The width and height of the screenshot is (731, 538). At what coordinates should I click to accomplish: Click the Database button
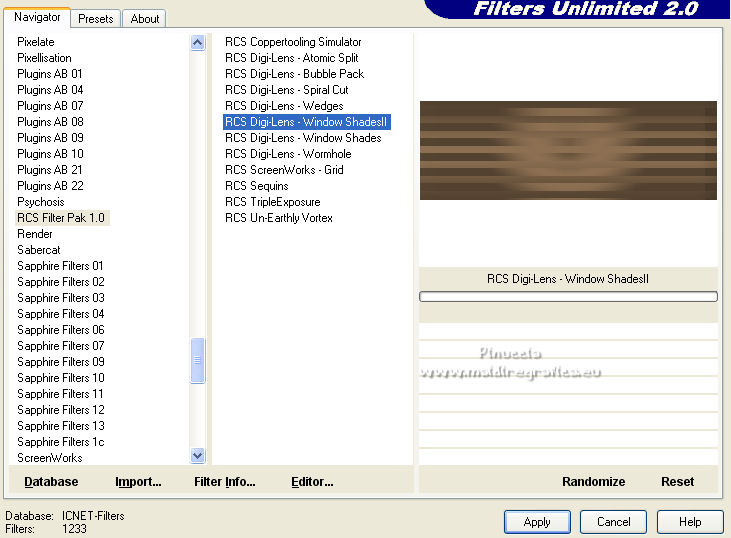tap(51, 482)
